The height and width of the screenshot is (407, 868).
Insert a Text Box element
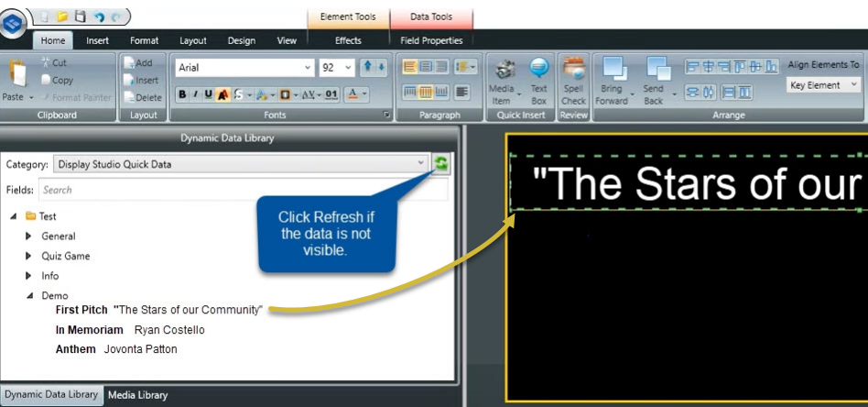pos(539,81)
